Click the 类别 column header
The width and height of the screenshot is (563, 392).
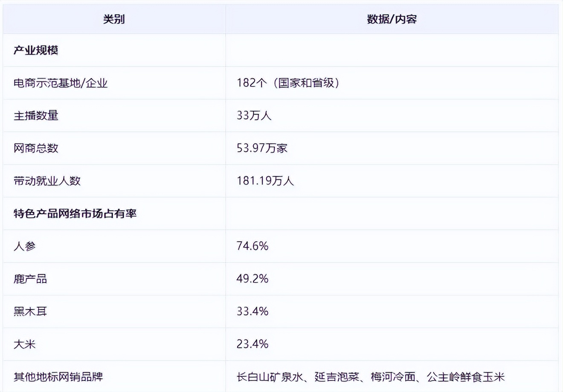(114, 19)
